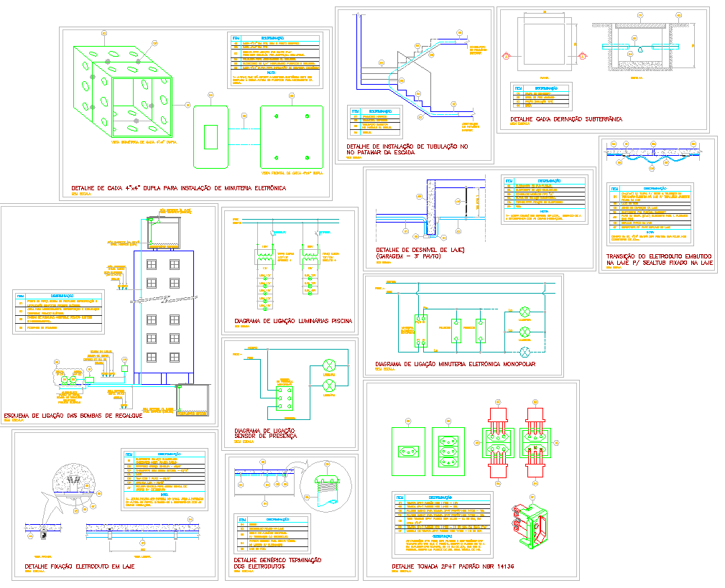Viewport: 725px width, 588px height.
Task: Click the ESQUEMA DE LIGAÇÃO DAS BOMBAS DE RECALQUE label
Action: 74,415
